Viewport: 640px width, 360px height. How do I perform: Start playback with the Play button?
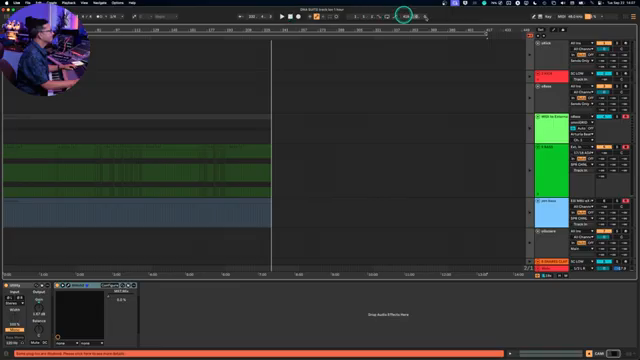pyautogui.click(x=282, y=17)
